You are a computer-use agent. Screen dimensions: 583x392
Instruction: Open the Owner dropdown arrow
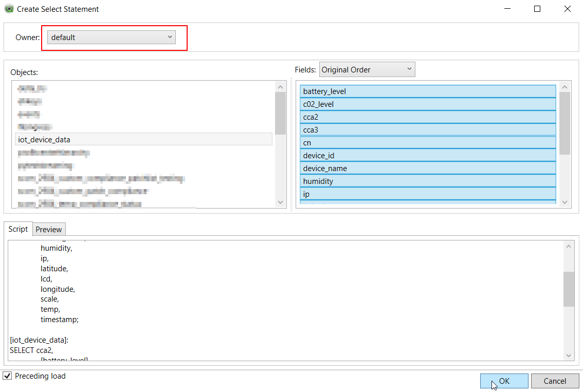tap(170, 36)
